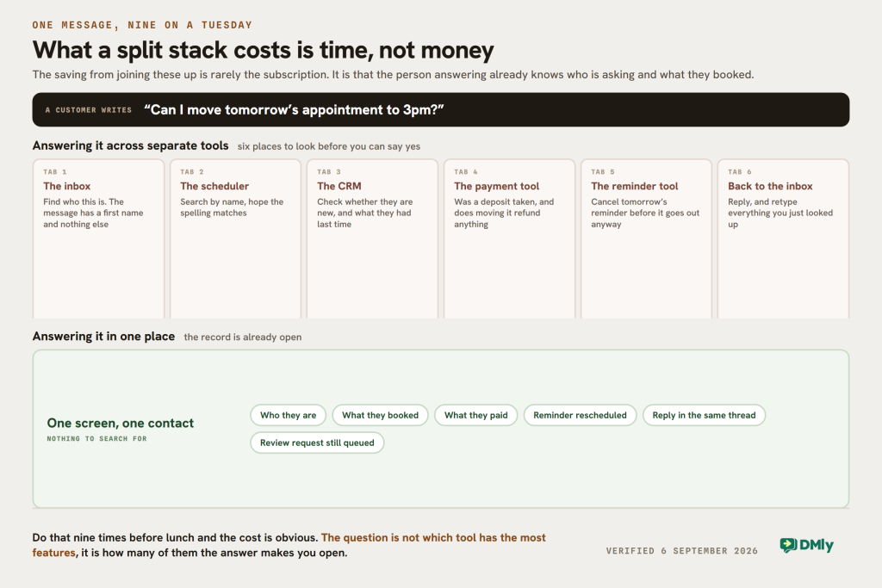Select the 'What they booked' pill
The height and width of the screenshot is (588, 882).
380,415
